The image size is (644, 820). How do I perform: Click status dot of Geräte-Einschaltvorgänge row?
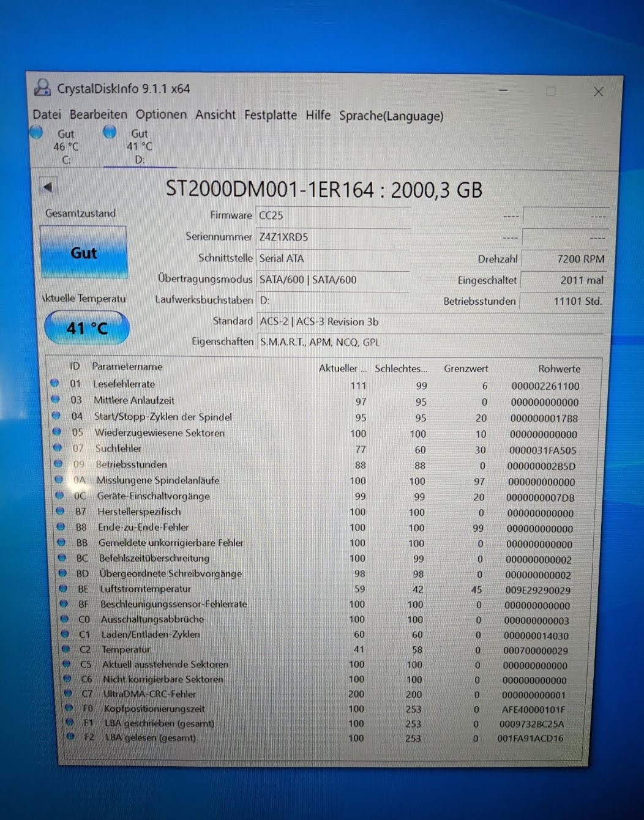click(x=59, y=495)
